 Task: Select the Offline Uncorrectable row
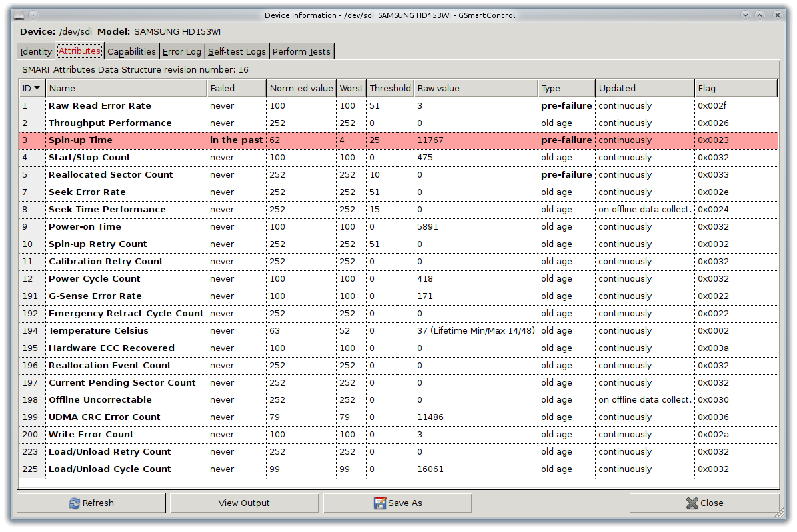pyautogui.click(x=398, y=399)
